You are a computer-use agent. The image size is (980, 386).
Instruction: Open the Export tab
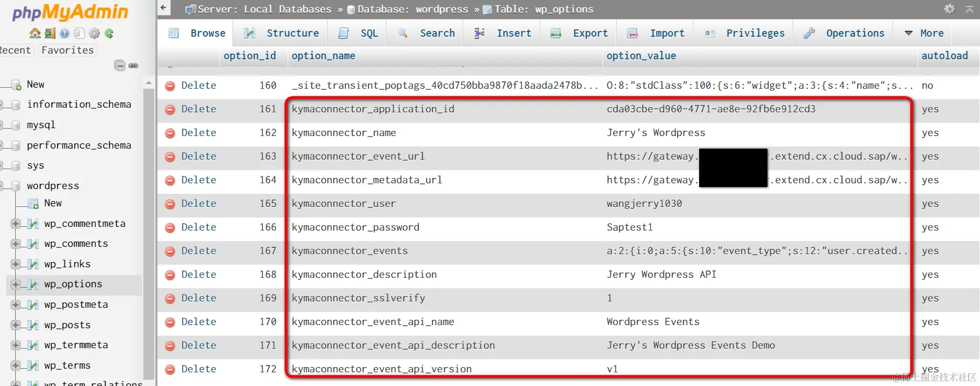[578, 33]
